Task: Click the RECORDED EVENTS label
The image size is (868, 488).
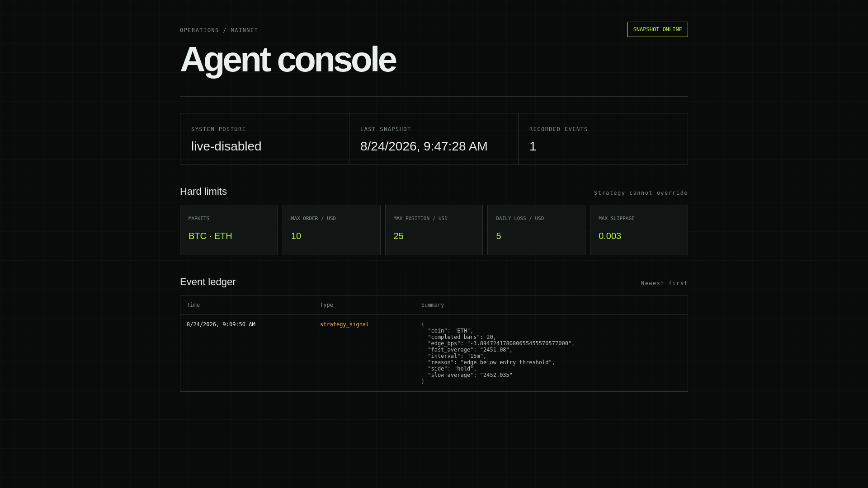Action: point(558,129)
